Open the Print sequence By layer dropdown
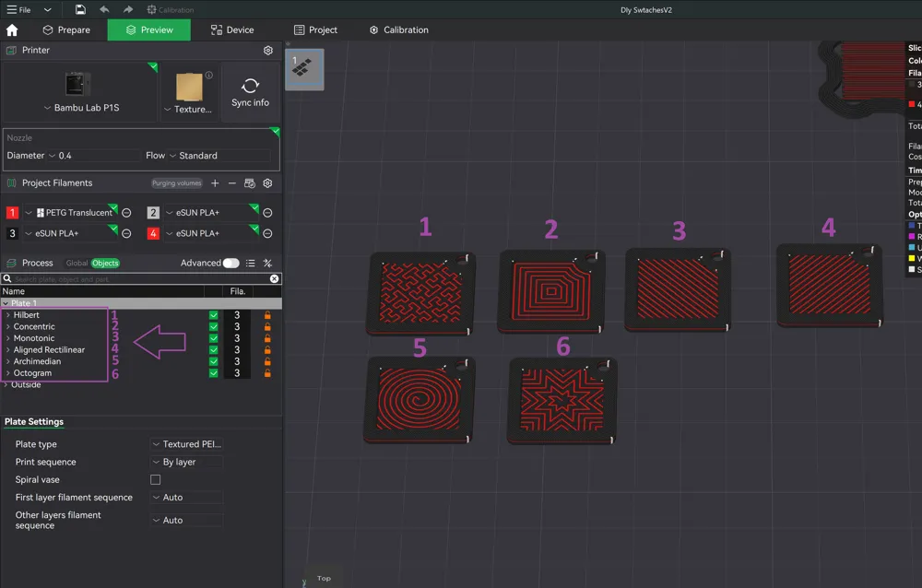The width and height of the screenshot is (922, 588). click(x=187, y=462)
